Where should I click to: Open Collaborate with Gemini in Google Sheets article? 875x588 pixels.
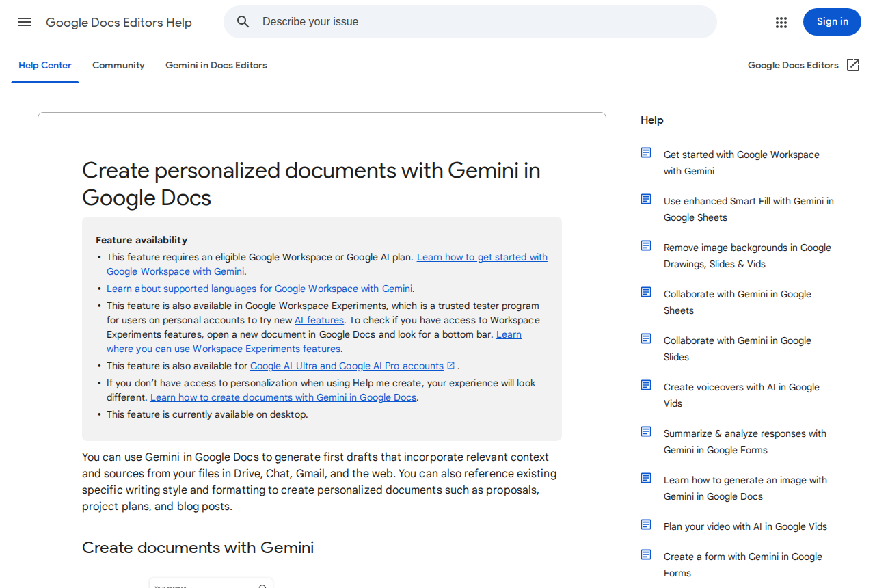coord(738,302)
